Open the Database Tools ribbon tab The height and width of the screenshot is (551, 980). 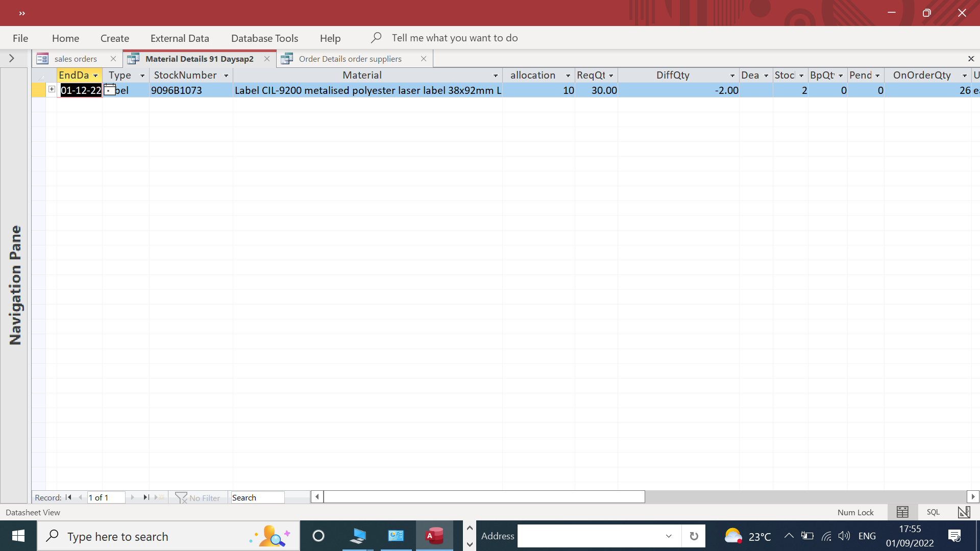pyautogui.click(x=264, y=38)
